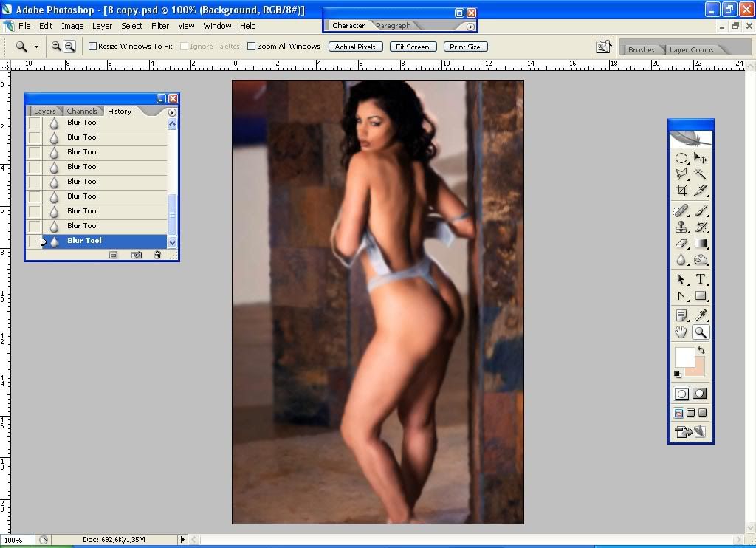Open foreground color white swatch
The height and width of the screenshot is (548, 756).
tap(684, 356)
